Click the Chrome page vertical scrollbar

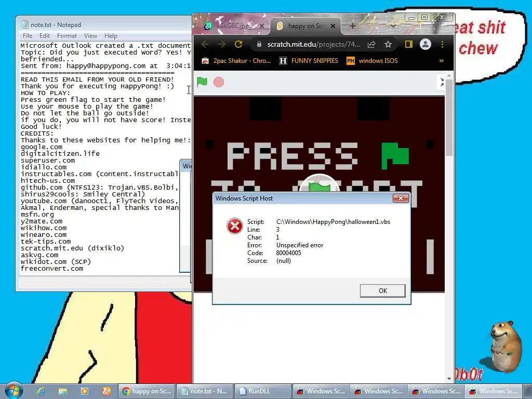pos(449,118)
